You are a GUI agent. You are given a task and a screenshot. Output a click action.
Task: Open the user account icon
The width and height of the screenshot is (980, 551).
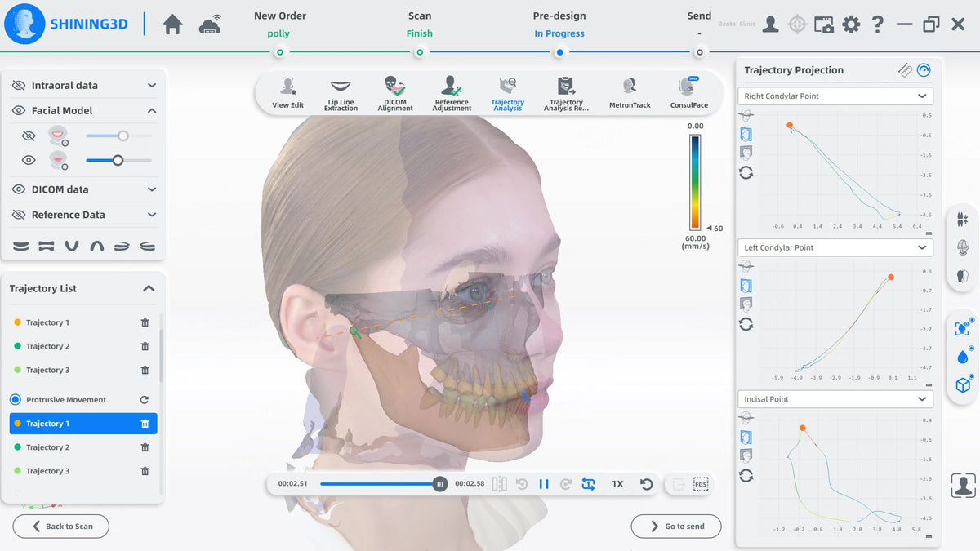point(770,24)
